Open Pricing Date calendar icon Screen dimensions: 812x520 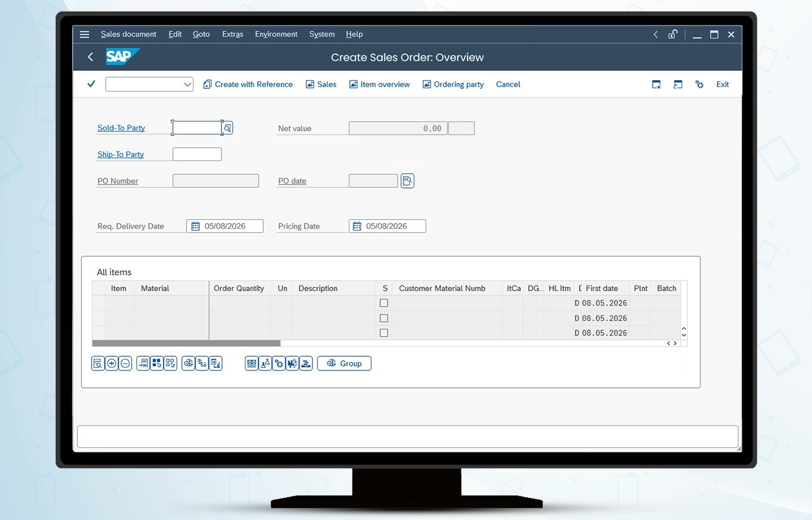pyautogui.click(x=357, y=226)
